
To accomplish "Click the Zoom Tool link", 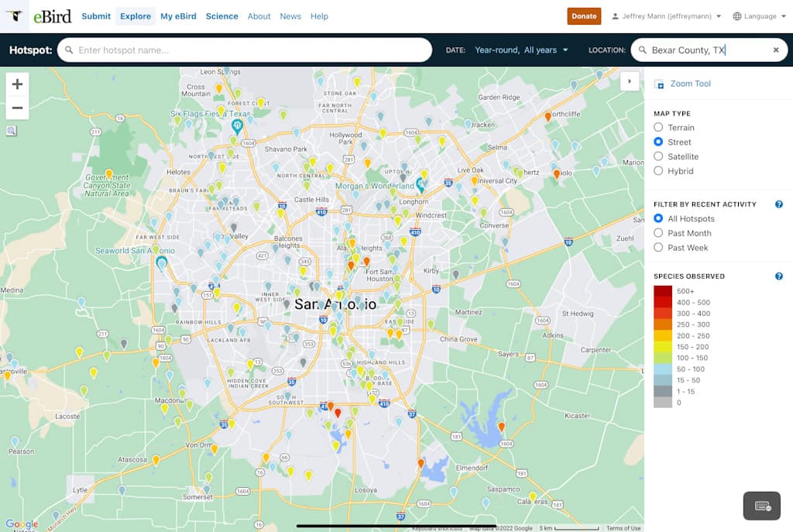I will (x=690, y=84).
